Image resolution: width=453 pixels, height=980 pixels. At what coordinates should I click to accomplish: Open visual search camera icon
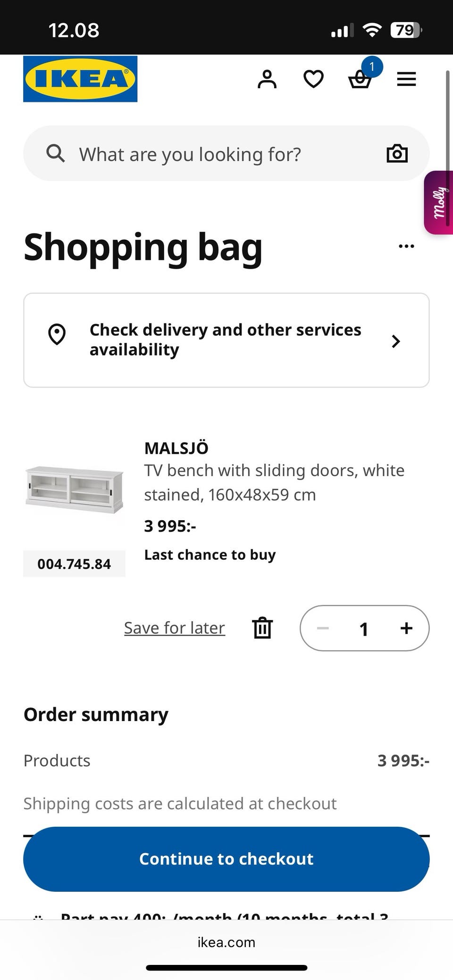(397, 154)
